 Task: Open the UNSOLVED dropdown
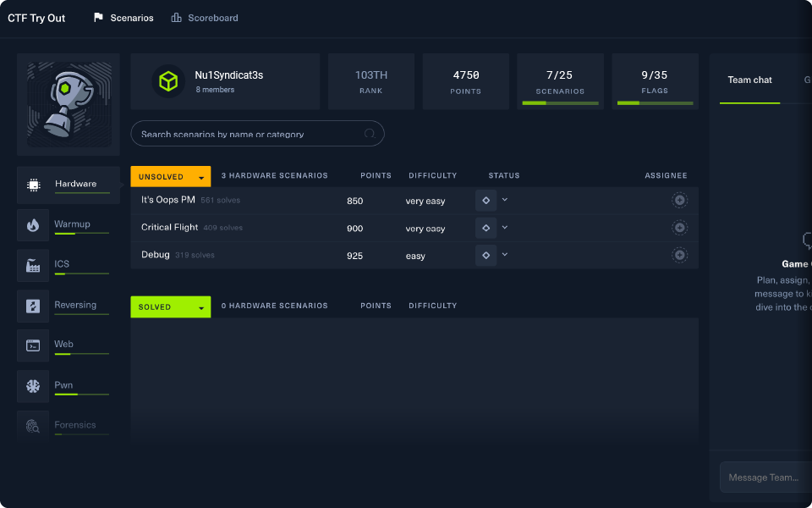coord(170,176)
